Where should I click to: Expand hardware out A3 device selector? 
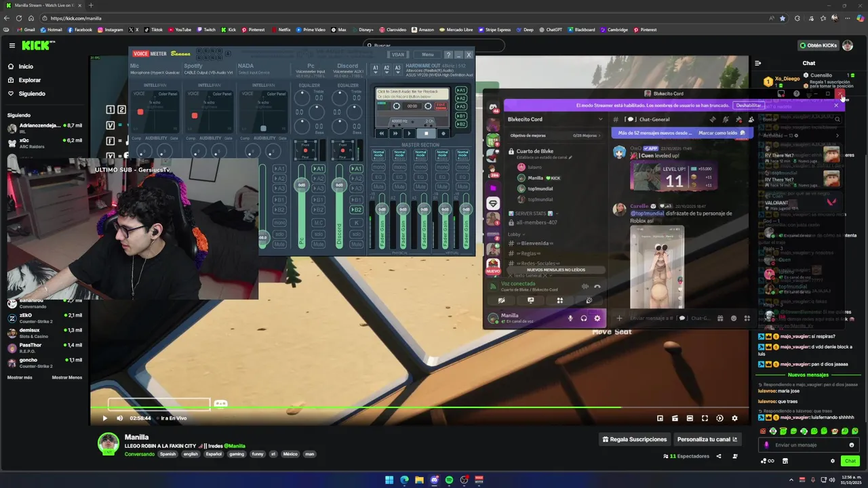pyautogui.click(x=397, y=68)
